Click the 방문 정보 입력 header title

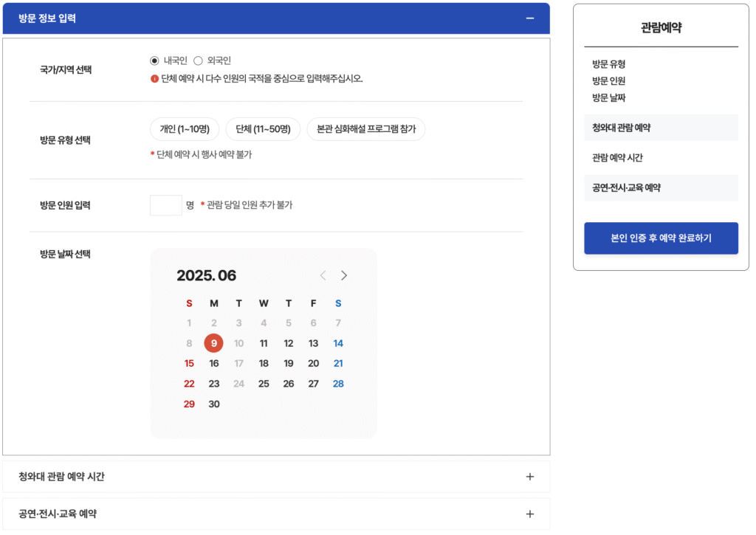coord(47,18)
